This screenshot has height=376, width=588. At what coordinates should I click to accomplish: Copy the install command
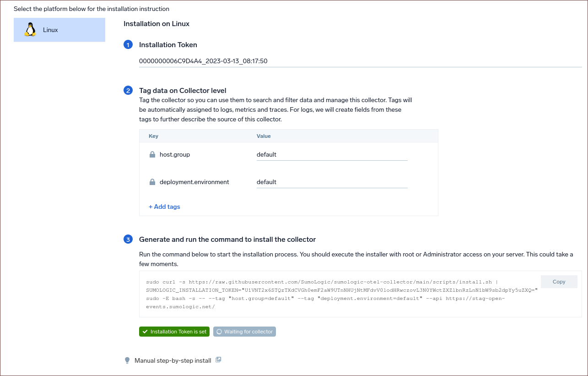point(559,282)
